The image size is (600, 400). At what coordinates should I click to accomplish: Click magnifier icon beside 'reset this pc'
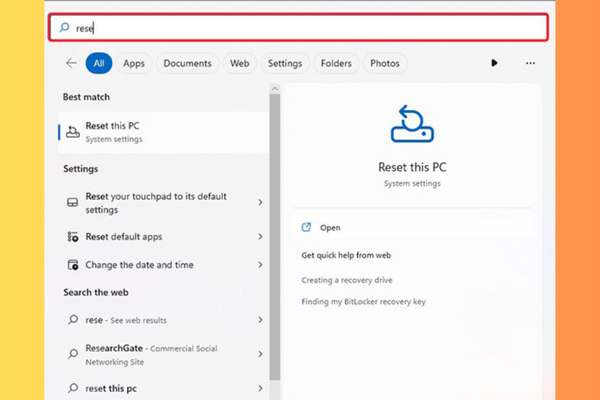[73, 388]
